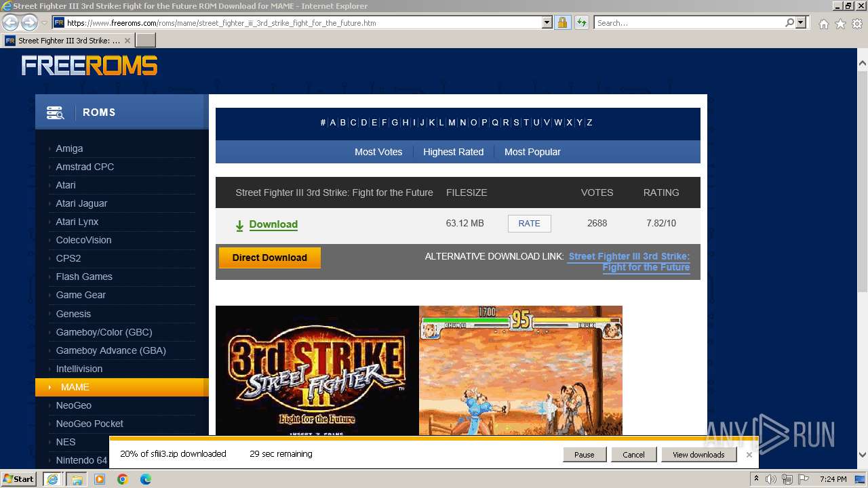Open the Amiga ROMs category

69,148
